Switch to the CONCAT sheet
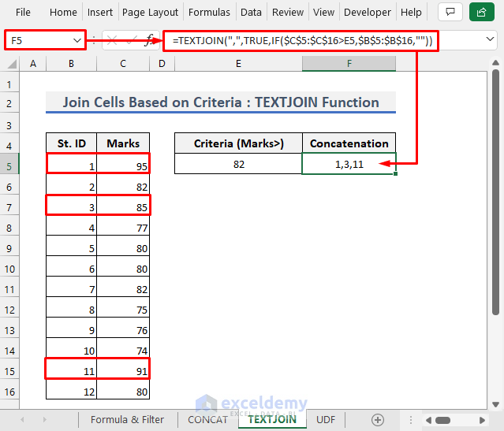 point(208,420)
